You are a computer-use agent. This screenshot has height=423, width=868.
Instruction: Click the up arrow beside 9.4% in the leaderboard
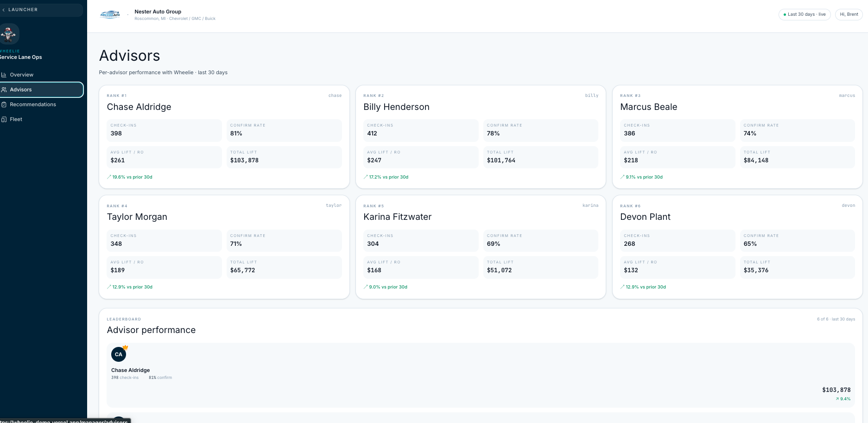[x=837, y=399]
